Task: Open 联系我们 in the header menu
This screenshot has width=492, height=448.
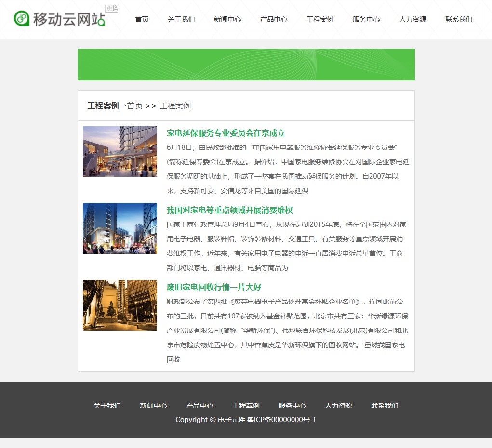Action: click(x=459, y=20)
